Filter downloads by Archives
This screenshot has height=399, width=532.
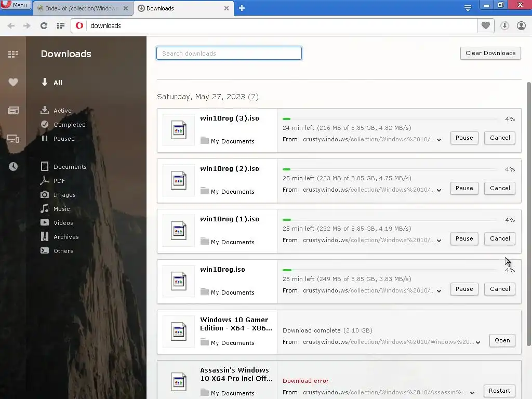point(59,237)
